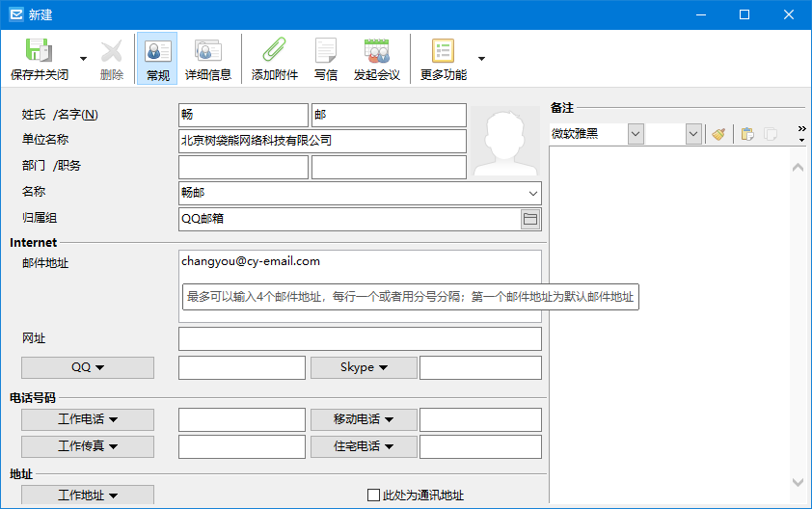The width and height of the screenshot is (812, 509).
Task: Click the given name field containing 邮
Action: 389,115
